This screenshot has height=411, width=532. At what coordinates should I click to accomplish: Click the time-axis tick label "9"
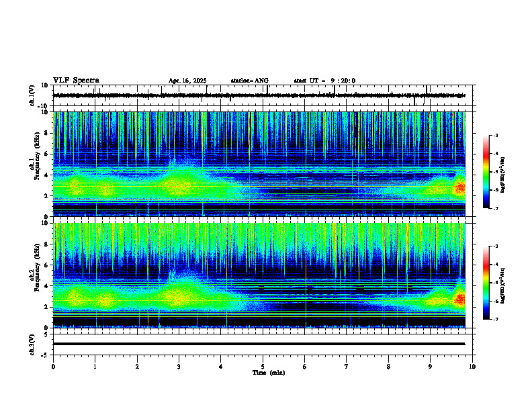click(x=430, y=367)
